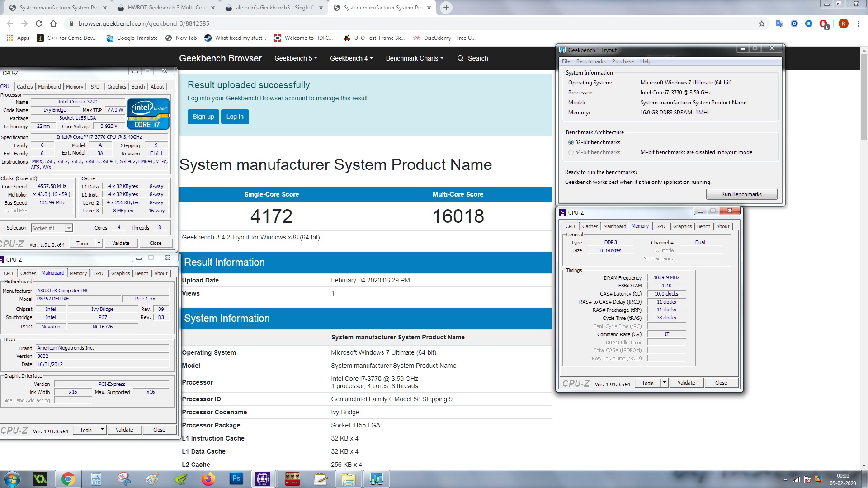Switch to HWBOT Geekbench 3 Multi-Core tab
Screen dimensions: 868x488
[x=166, y=8]
